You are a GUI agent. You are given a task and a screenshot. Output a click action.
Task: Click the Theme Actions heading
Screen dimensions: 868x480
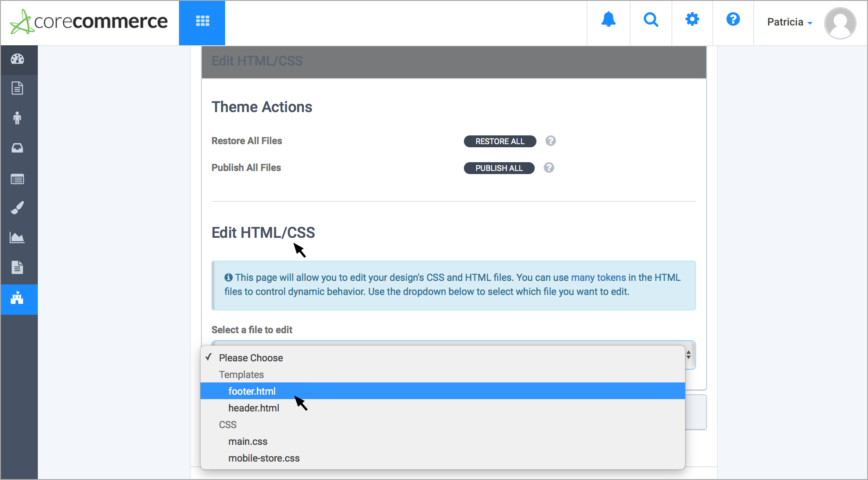[x=262, y=107]
